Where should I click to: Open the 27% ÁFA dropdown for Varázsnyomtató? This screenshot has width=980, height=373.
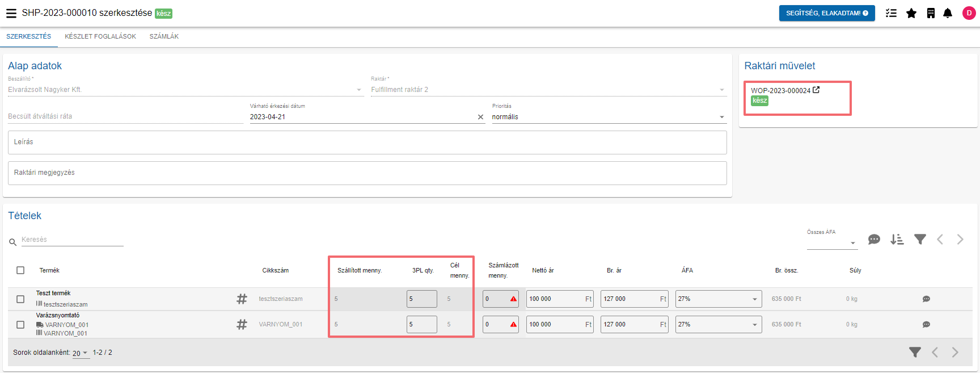719,325
